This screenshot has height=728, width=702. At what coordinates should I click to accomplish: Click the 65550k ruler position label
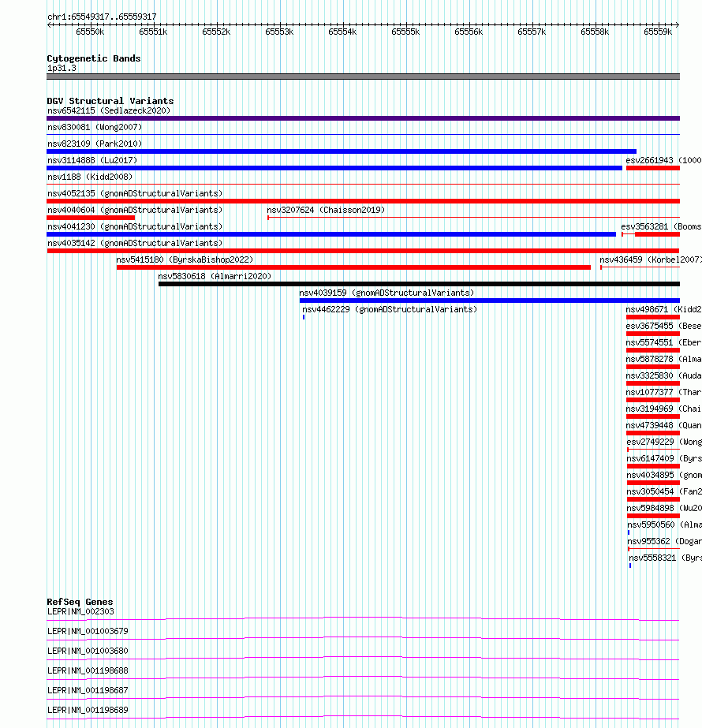(x=90, y=32)
